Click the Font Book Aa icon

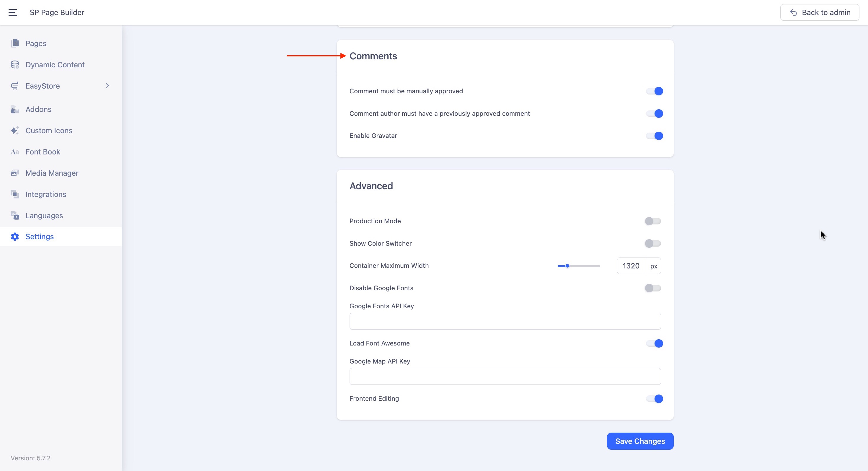coord(15,152)
